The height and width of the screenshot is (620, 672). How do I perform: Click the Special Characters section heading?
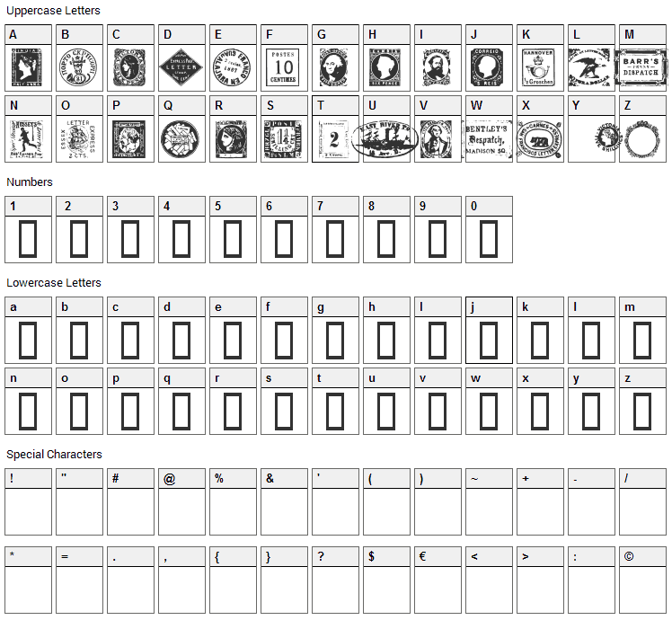[x=54, y=455]
